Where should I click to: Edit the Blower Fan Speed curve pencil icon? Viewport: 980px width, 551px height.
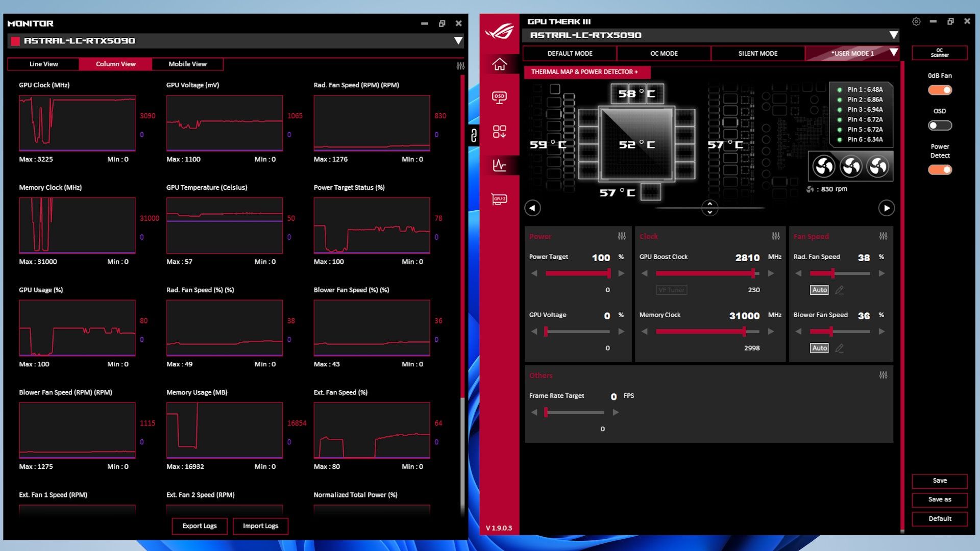point(839,348)
